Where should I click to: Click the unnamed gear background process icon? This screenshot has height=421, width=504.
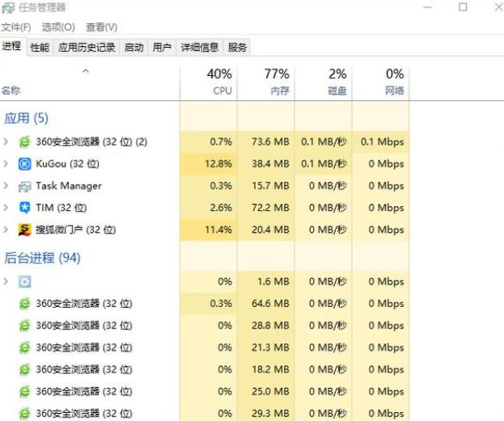pyautogui.click(x=25, y=282)
